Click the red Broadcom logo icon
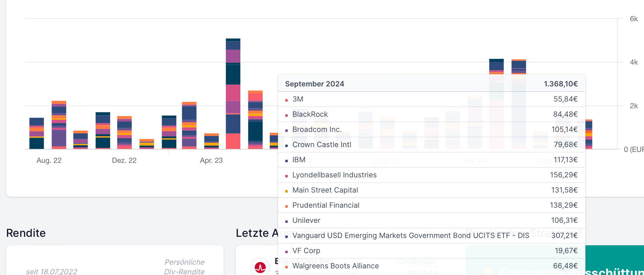 click(260, 267)
